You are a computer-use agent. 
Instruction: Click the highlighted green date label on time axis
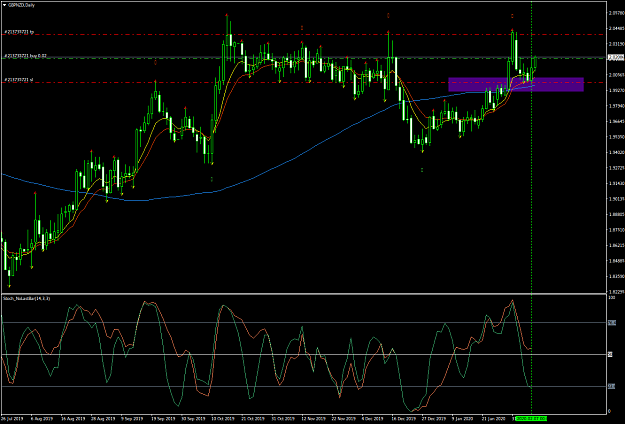(x=531, y=419)
